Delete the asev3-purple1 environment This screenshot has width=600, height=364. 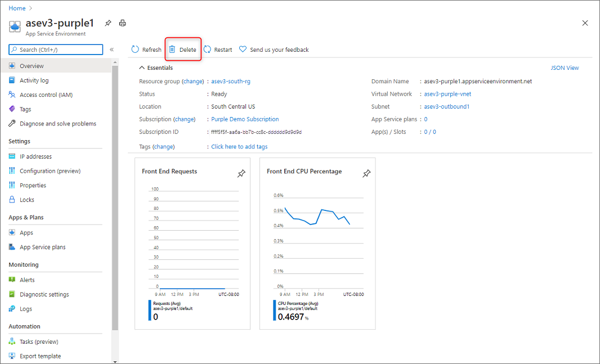[183, 50]
